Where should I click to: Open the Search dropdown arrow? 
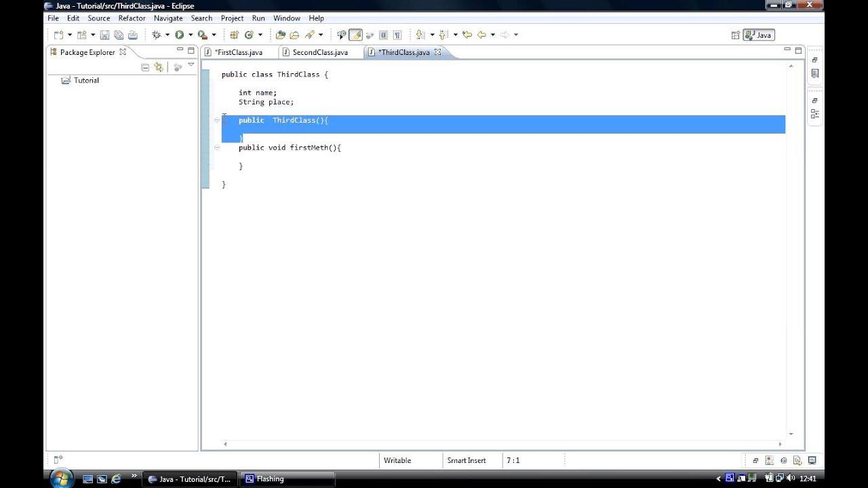321,35
